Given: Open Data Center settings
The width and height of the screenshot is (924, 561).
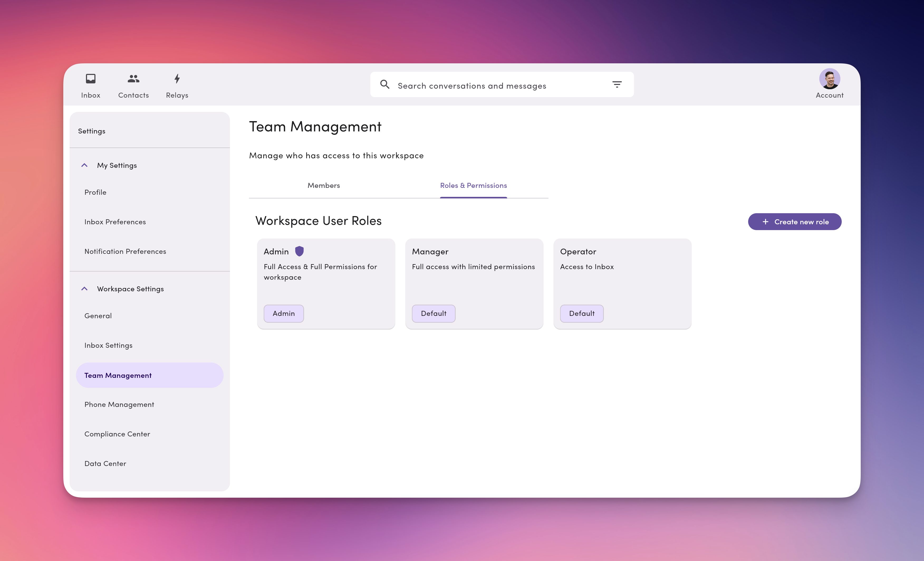Looking at the screenshot, I should pyautogui.click(x=105, y=463).
